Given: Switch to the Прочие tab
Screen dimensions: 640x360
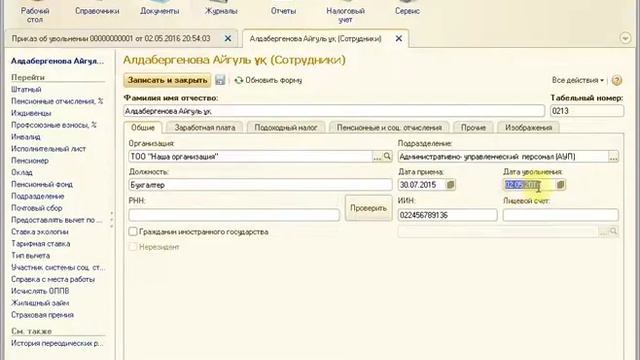Looking at the screenshot, I should 473,128.
